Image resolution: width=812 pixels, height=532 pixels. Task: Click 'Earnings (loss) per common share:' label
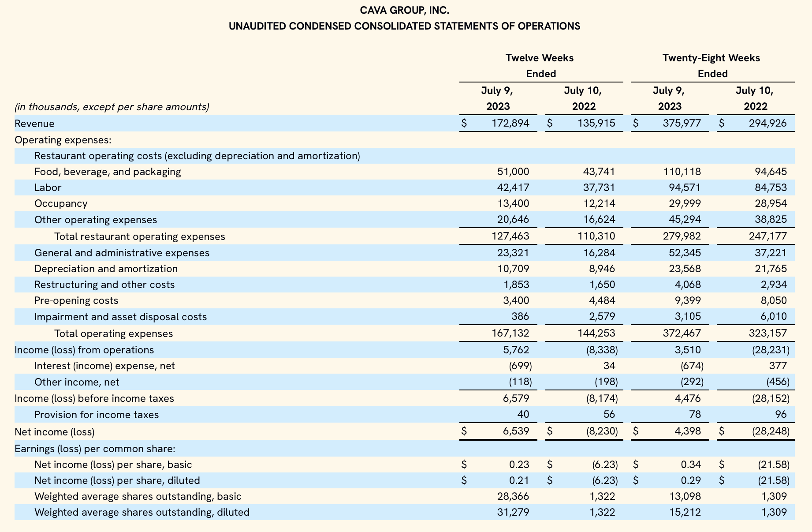(95, 449)
